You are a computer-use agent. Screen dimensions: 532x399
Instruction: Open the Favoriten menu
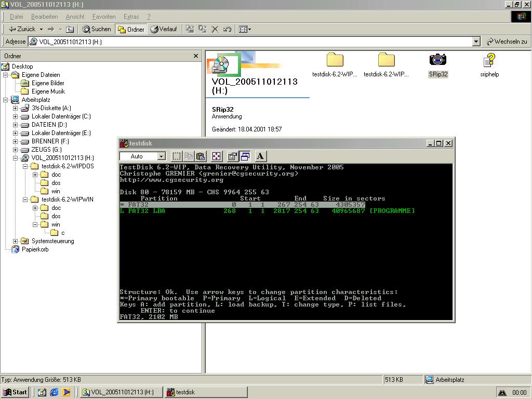(104, 17)
